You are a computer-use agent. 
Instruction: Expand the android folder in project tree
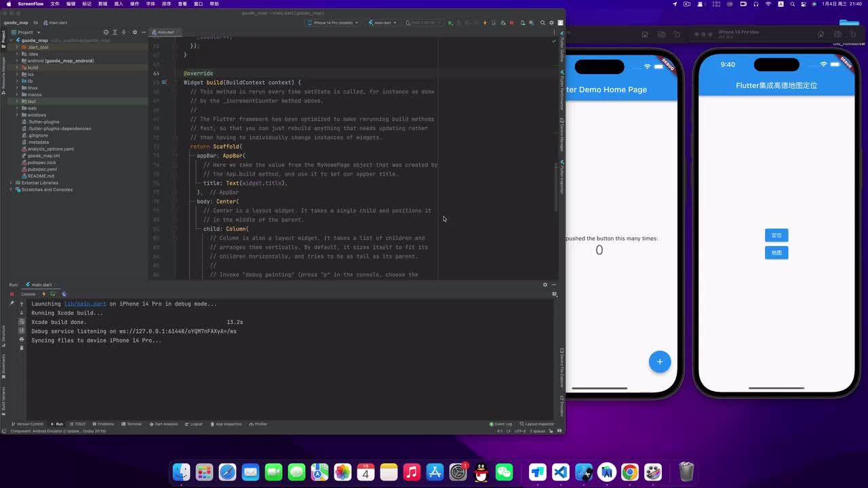pos(17,61)
